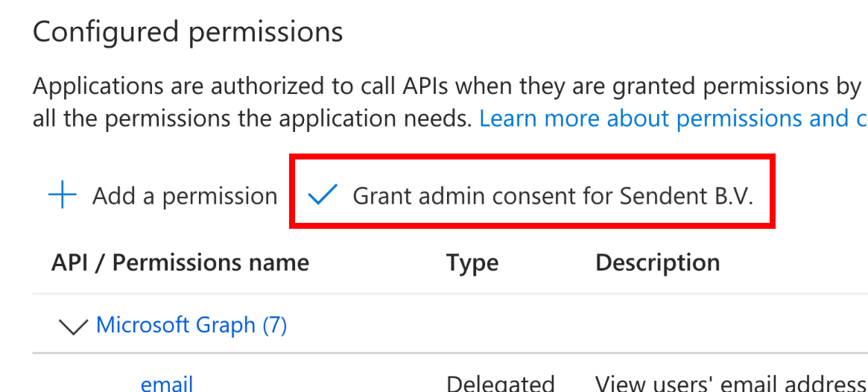Select the Delegated type cell
This screenshot has width=868, height=392.
click(500, 384)
